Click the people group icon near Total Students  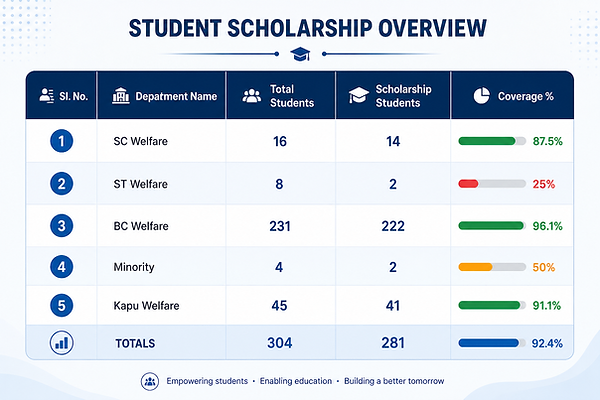(252, 96)
